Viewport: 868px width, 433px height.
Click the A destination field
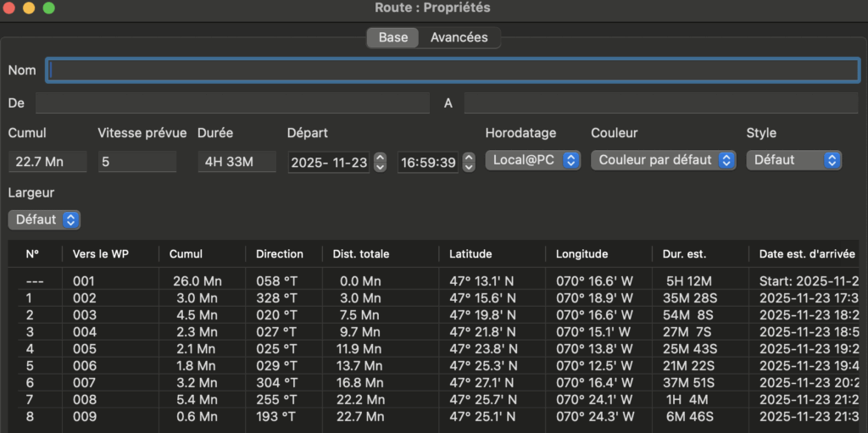[x=661, y=103]
